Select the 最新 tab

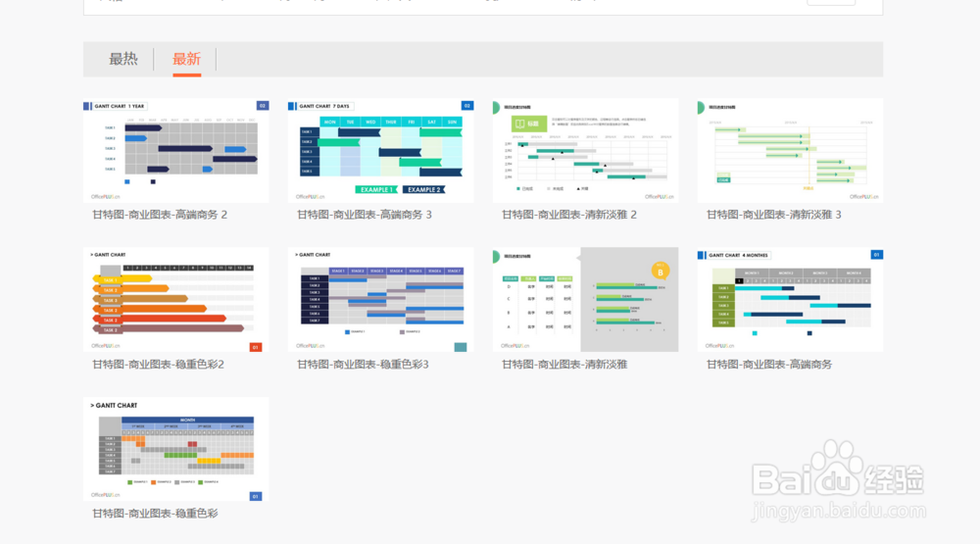186,60
